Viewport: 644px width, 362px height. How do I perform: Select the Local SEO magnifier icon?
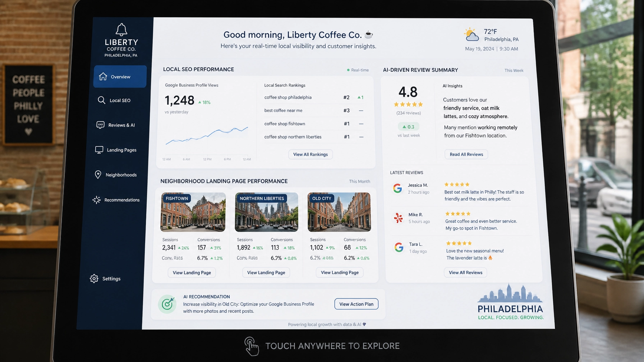click(102, 100)
